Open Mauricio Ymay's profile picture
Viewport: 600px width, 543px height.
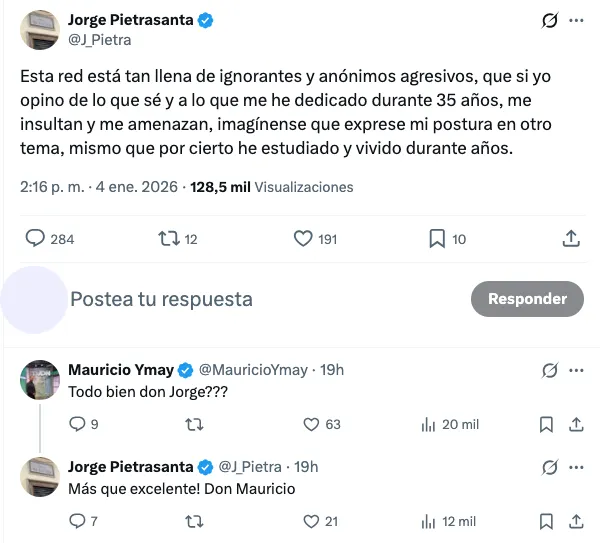[40, 380]
